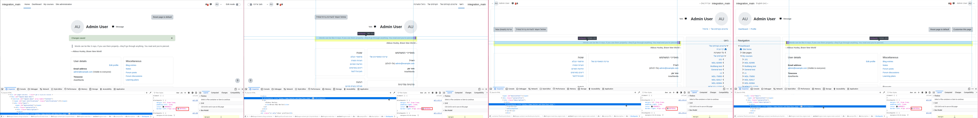Click the message bubble icon next to Admin User, leftmost window
This screenshot has height=118, width=980.
[x=113, y=27]
